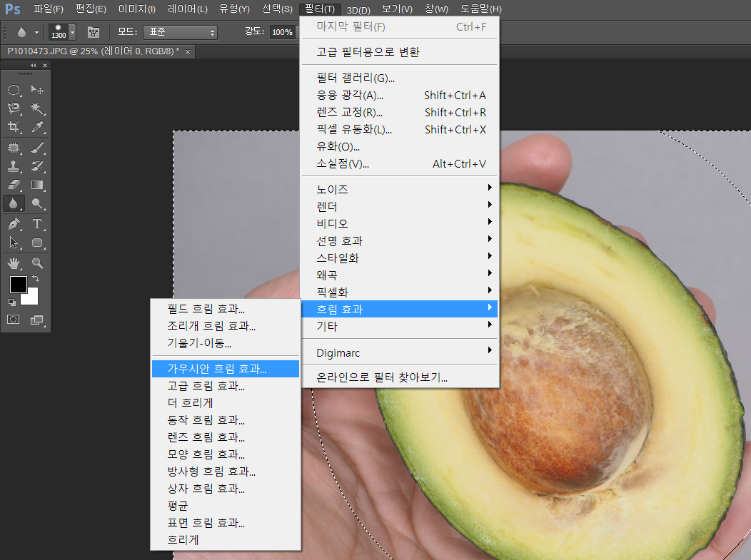The height and width of the screenshot is (560, 751).
Task: Collapse the toolbox panel double arrows
Action: point(33,65)
